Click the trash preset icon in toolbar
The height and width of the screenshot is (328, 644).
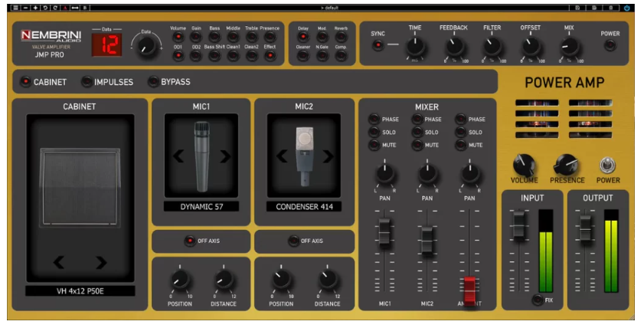[611, 8]
